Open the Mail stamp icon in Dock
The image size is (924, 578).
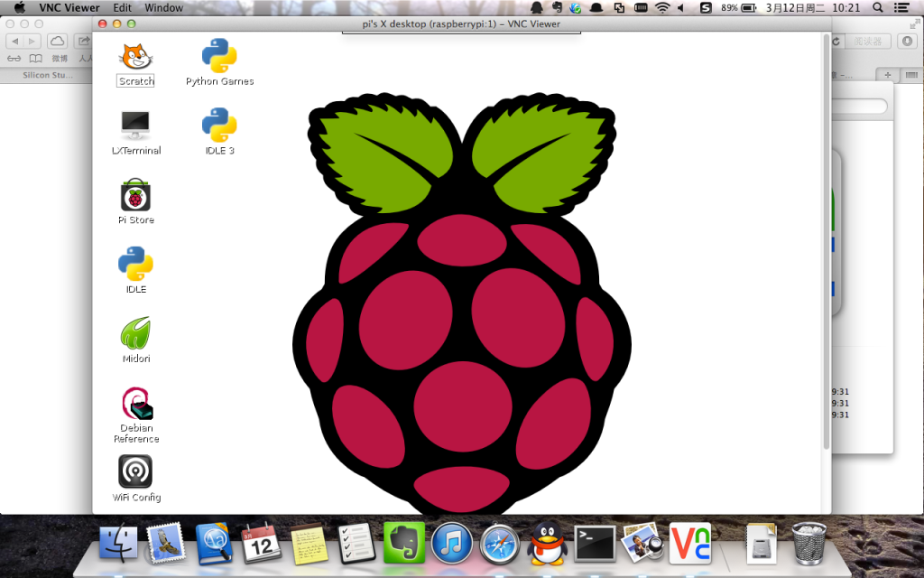pyautogui.click(x=166, y=544)
